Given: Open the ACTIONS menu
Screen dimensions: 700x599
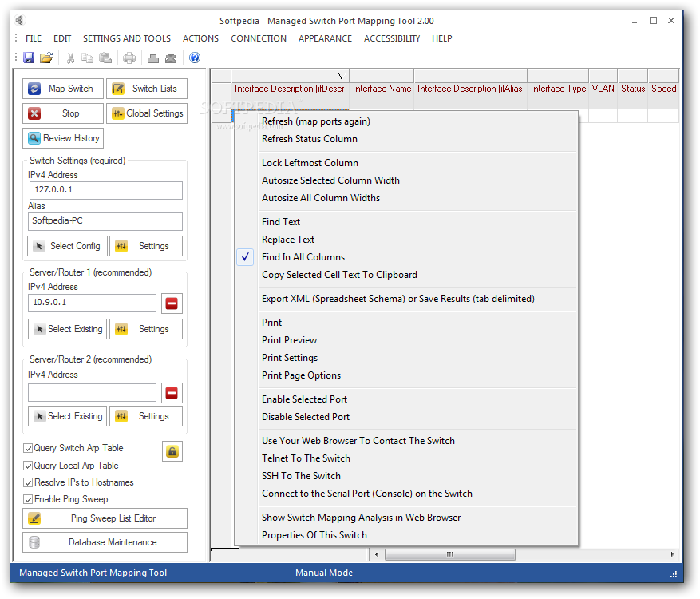Looking at the screenshot, I should (200, 38).
